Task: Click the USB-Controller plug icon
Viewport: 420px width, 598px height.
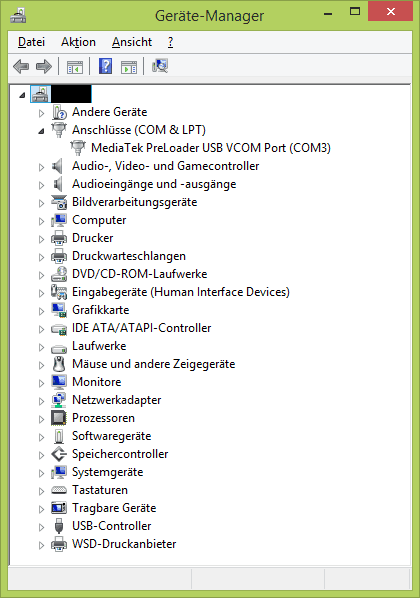Action: 59,526
